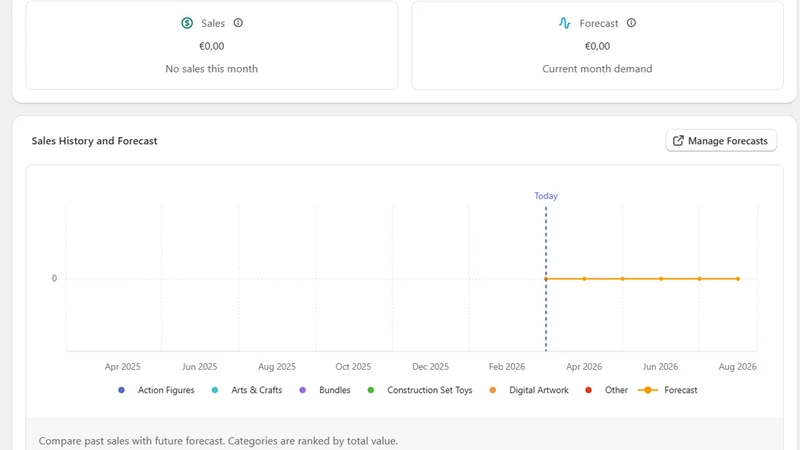800x450 pixels.
Task: Click the Oct 2025 axis label
Action: click(x=353, y=366)
